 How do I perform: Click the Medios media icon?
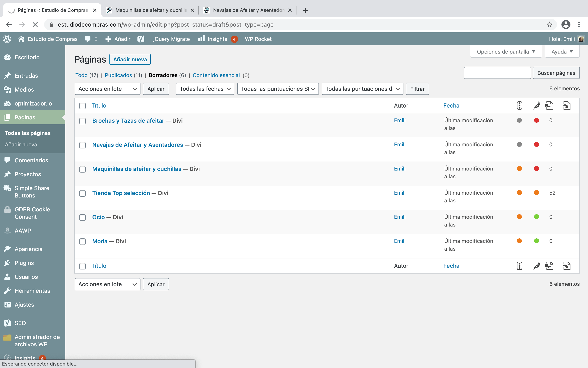[7, 90]
